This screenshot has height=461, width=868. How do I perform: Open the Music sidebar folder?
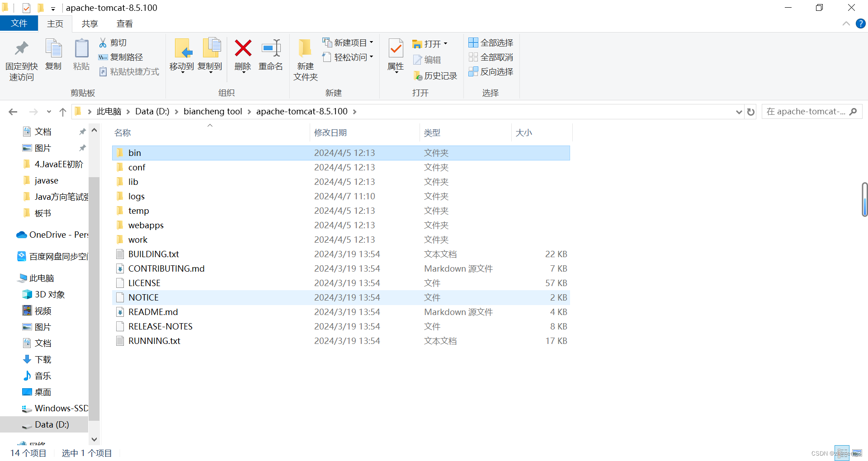tap(37, 376)
